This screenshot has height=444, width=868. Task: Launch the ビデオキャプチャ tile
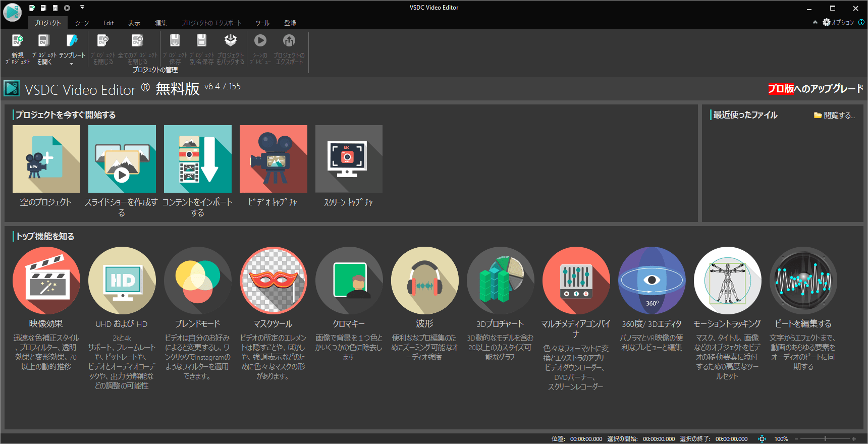tap(274, 159)
